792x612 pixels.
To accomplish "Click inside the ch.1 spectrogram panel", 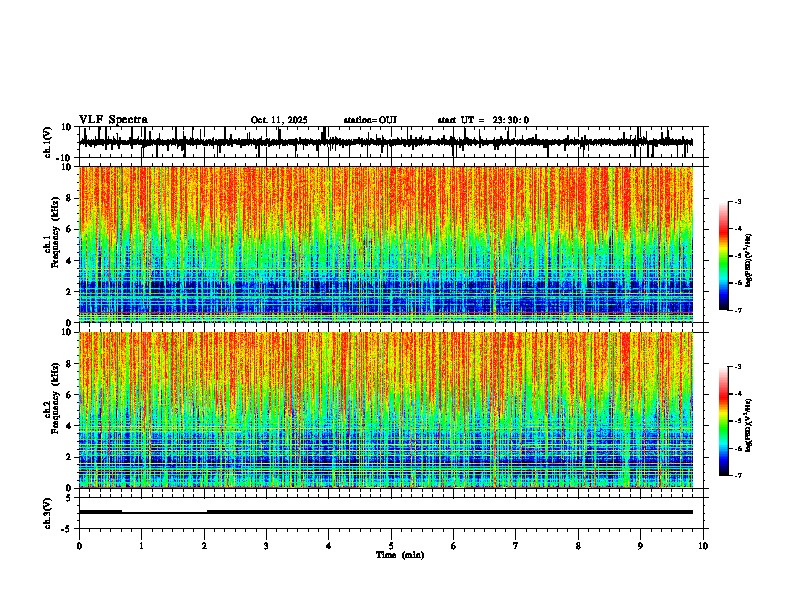I will tap(386, 244).
